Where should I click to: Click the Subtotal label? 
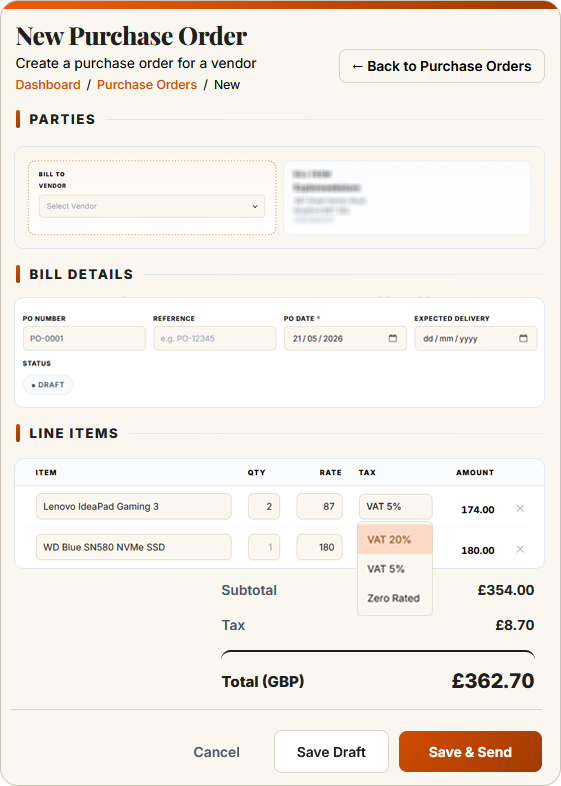click(x=249, y=590)
